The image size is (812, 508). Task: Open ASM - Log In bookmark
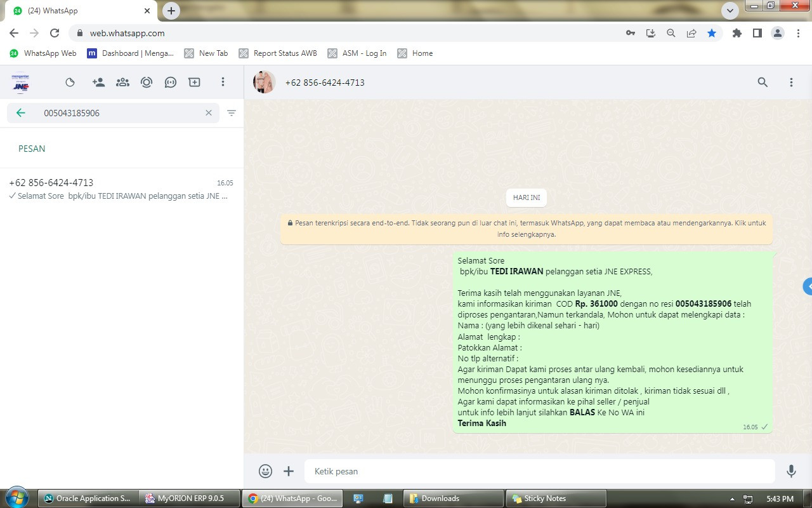[x=357, y=53]
